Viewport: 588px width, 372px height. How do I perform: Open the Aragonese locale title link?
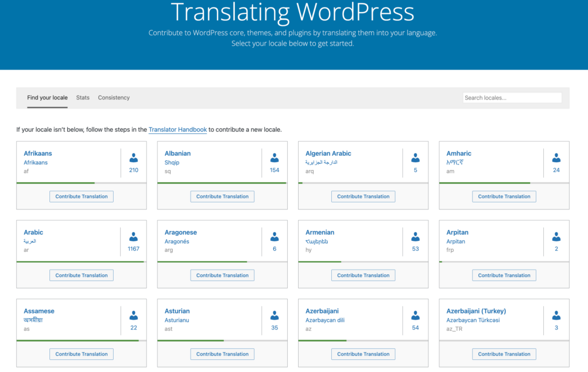[181, 232]
